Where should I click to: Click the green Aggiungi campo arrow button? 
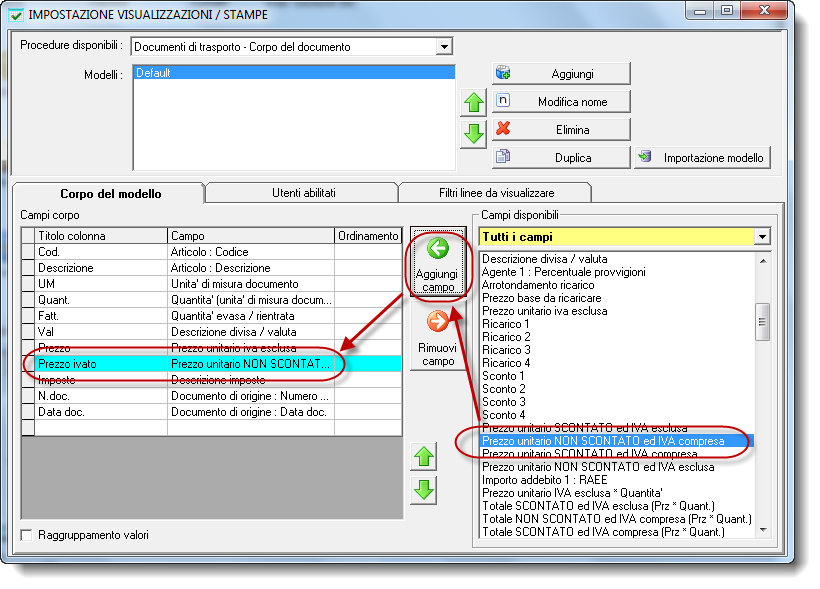pyautogui.click(x=438, y=262)
